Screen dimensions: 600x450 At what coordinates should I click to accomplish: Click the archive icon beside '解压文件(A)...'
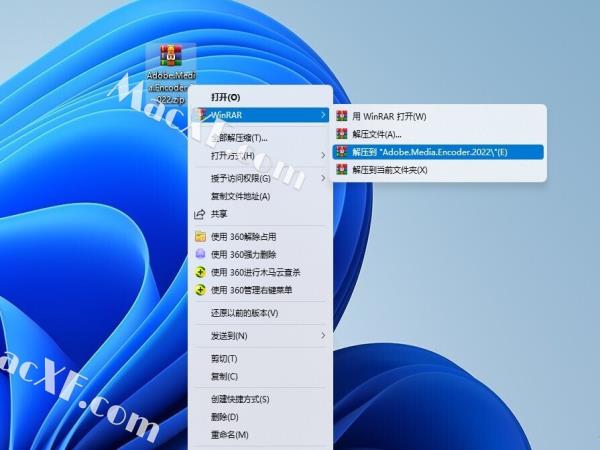click(x=343, y=134)
